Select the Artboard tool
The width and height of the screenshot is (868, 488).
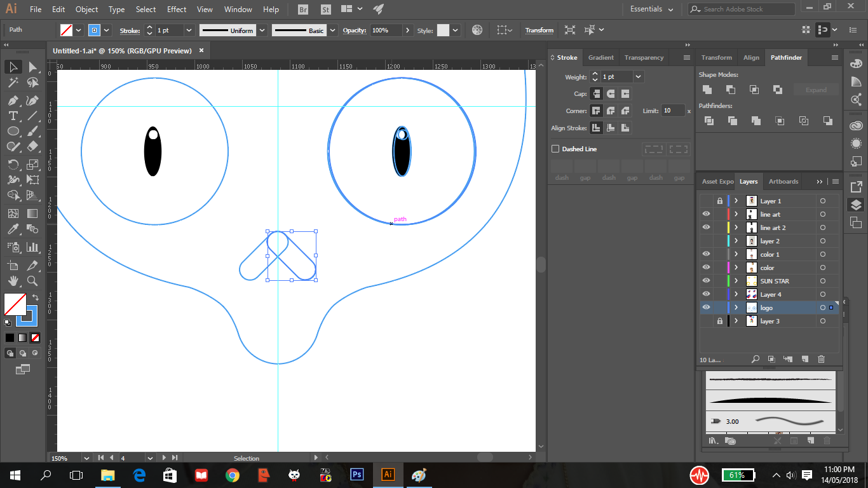pos(13,265)
